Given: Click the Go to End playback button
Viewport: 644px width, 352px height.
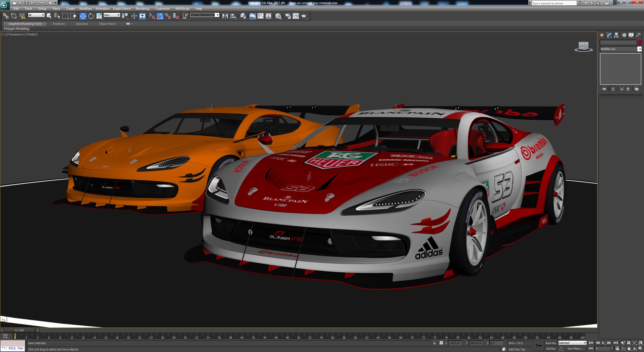Looking at the screenshot, I should (615, 343).
